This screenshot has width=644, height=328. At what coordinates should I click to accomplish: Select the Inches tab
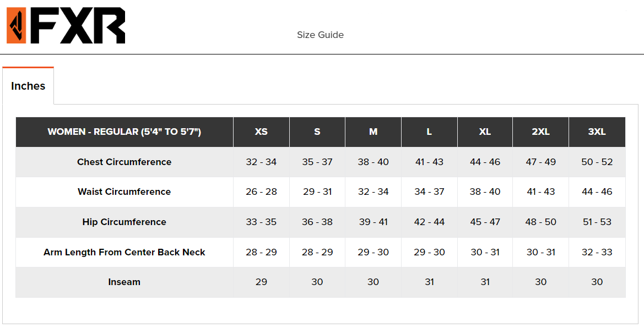tap(28, 86)
